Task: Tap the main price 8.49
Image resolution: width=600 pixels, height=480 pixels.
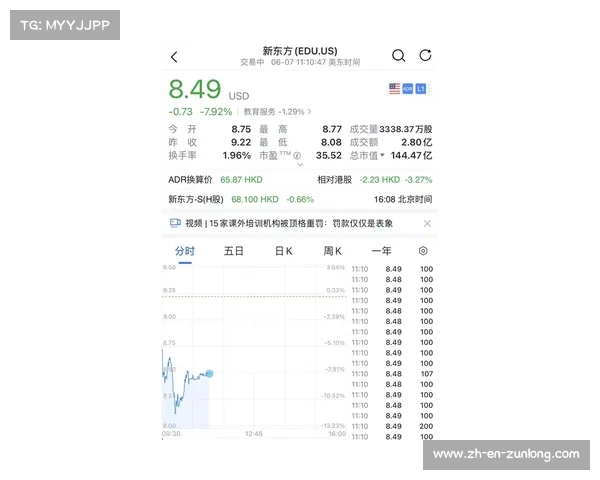Action: pyautogui.click(x=195, y=89)
